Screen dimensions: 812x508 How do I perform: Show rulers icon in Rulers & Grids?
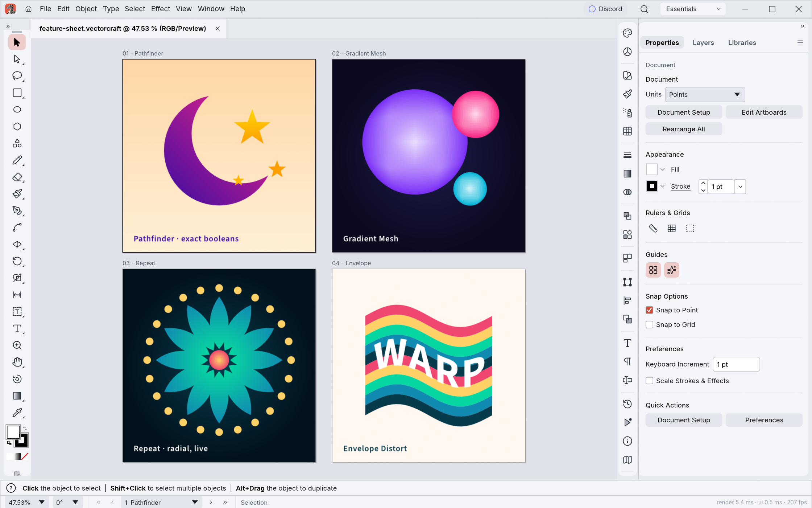(653, 229)
